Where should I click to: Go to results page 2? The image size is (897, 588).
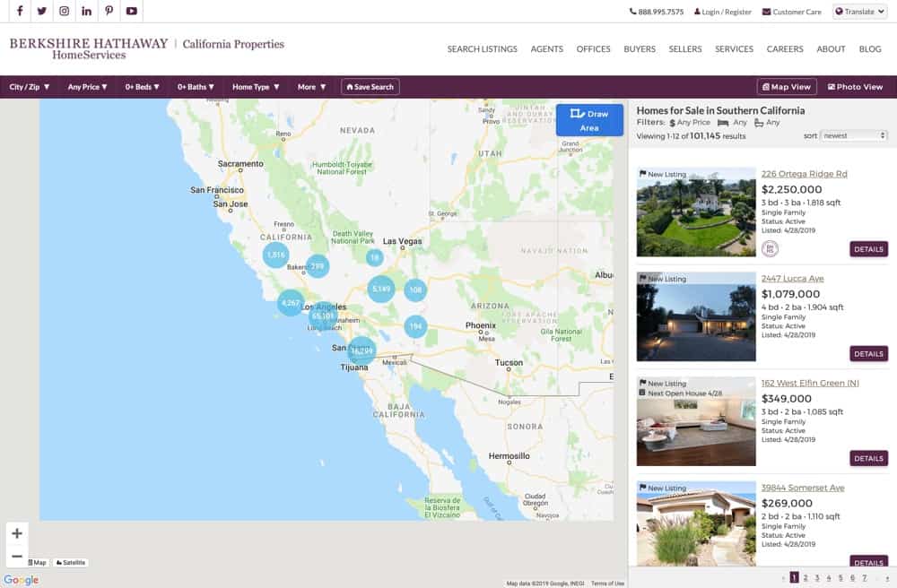806,578
